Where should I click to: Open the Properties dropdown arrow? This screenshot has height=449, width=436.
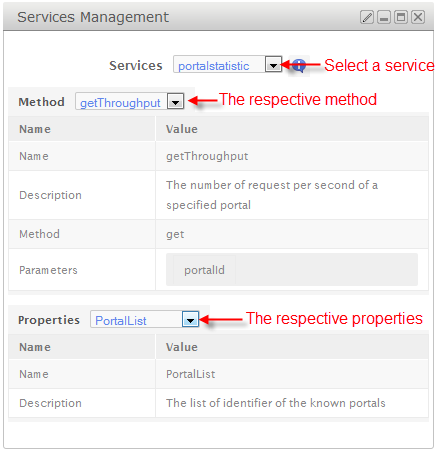coord(190,320)
